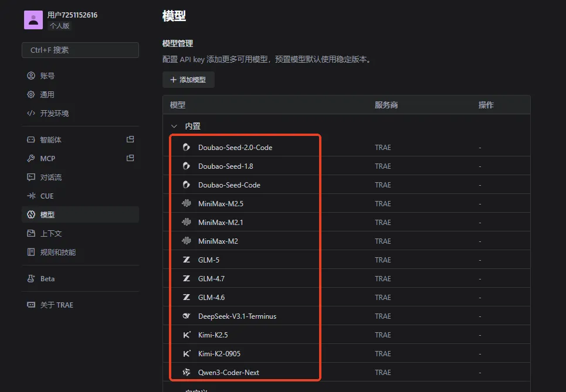The image size is (566, 392).
Task: Click the Doubao-Seed-2.0-Code model logo
Action: pyautogui.click(x=187, y=147)
